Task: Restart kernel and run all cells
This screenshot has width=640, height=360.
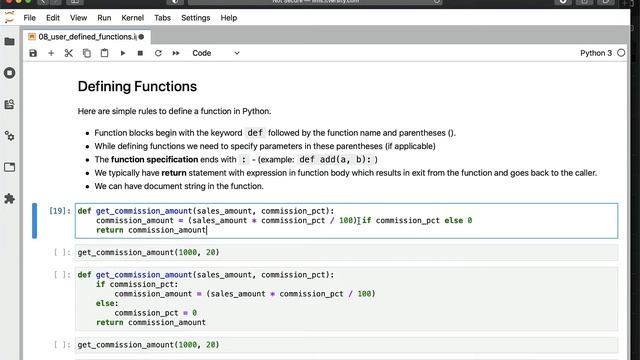Action: pyautogui.click(x=176, y=53)
